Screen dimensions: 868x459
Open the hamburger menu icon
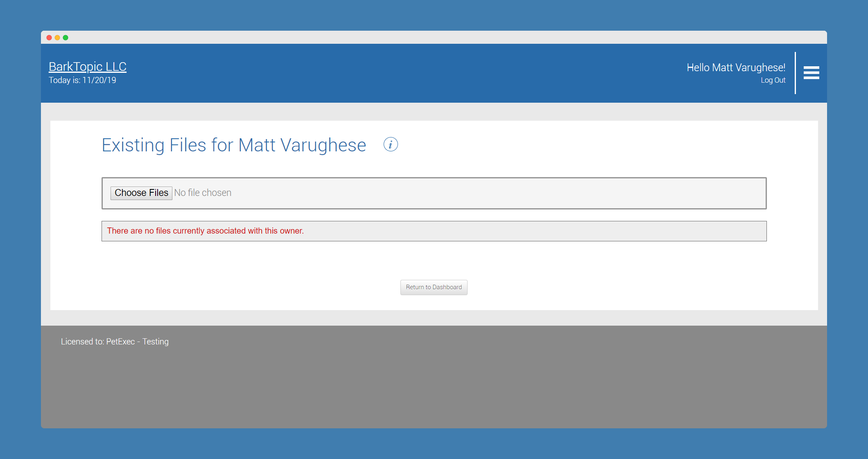pyautogui.click(x=811, y=73)
